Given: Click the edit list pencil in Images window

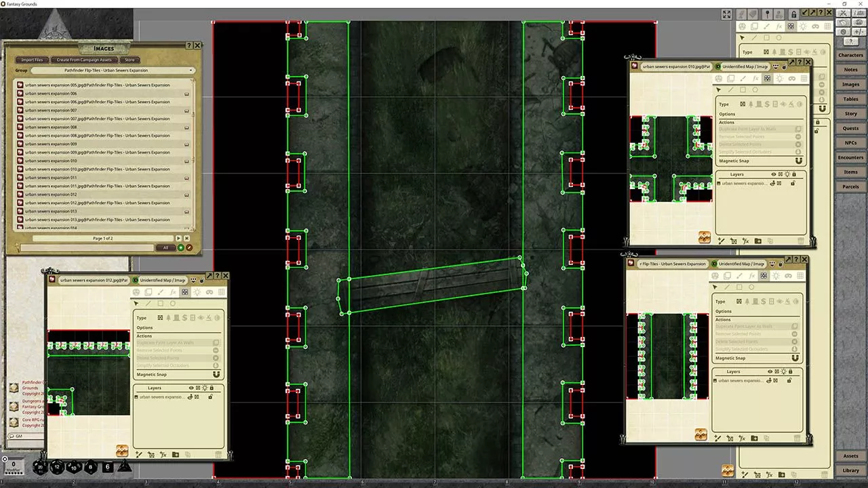Looking at the screenshot, I should tap(189, 248).
